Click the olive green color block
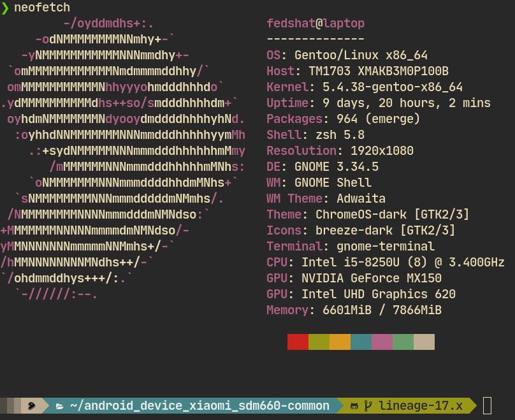Screen dimensions: 515x420 319,342
